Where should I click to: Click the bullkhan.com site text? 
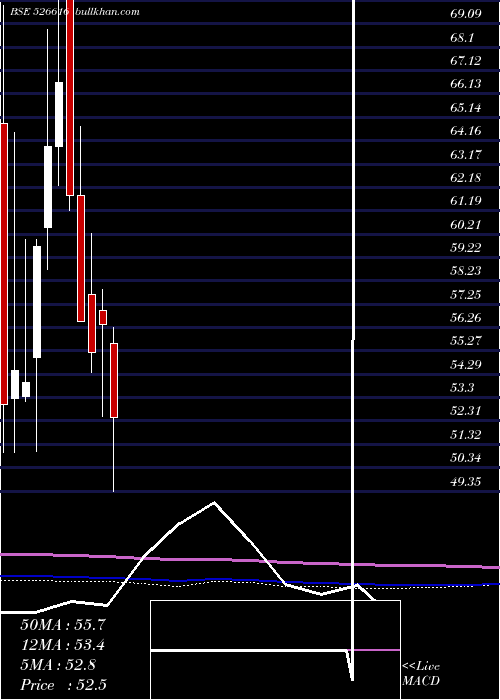(108, 12)
